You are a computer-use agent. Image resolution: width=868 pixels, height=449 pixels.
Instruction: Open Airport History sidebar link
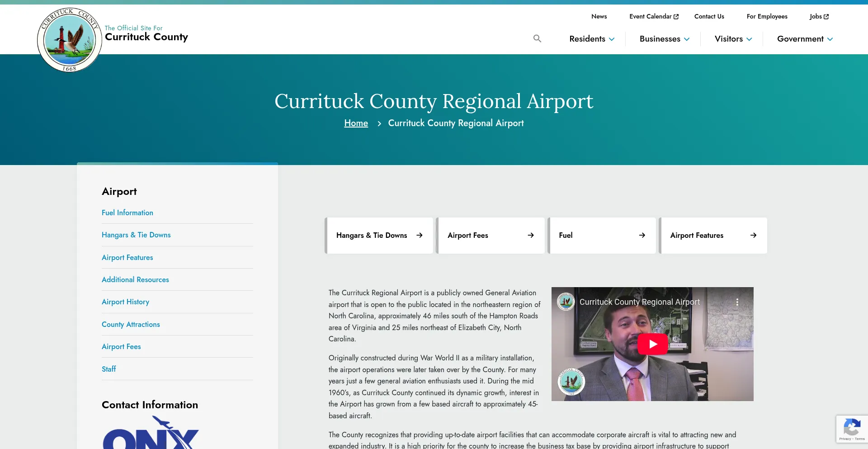125,302
